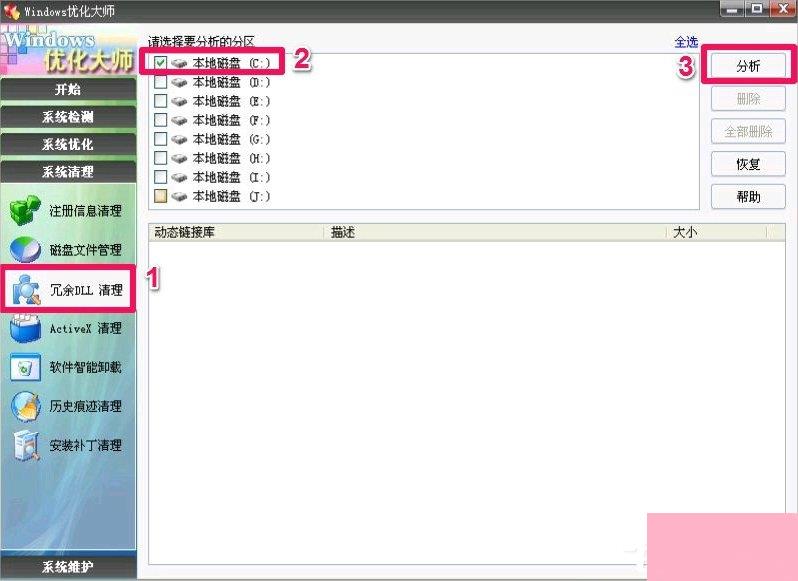
Task: Sort by 描述 column header
Action: pyautogui.click(x=495, y=233)
